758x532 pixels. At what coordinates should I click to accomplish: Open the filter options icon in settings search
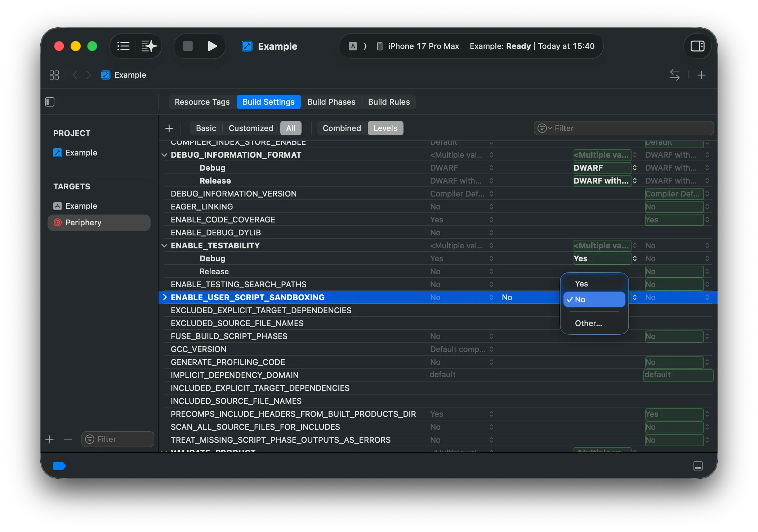coord(544,128)
